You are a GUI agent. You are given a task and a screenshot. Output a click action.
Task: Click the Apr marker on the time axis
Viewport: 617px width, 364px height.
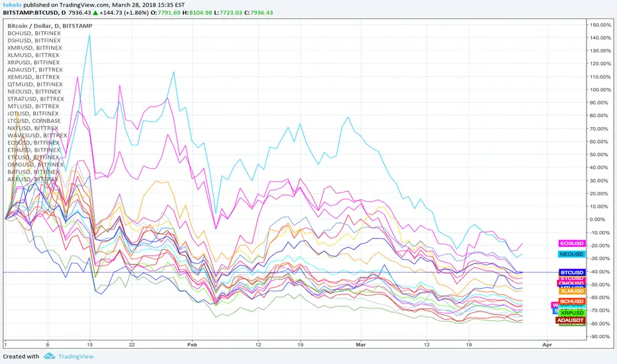point(547,345)
